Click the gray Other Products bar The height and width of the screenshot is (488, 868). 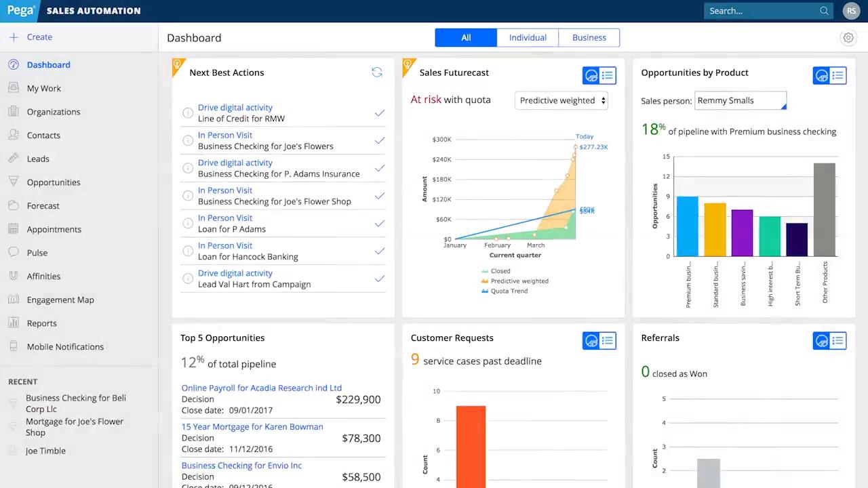[x=824, y=209]
